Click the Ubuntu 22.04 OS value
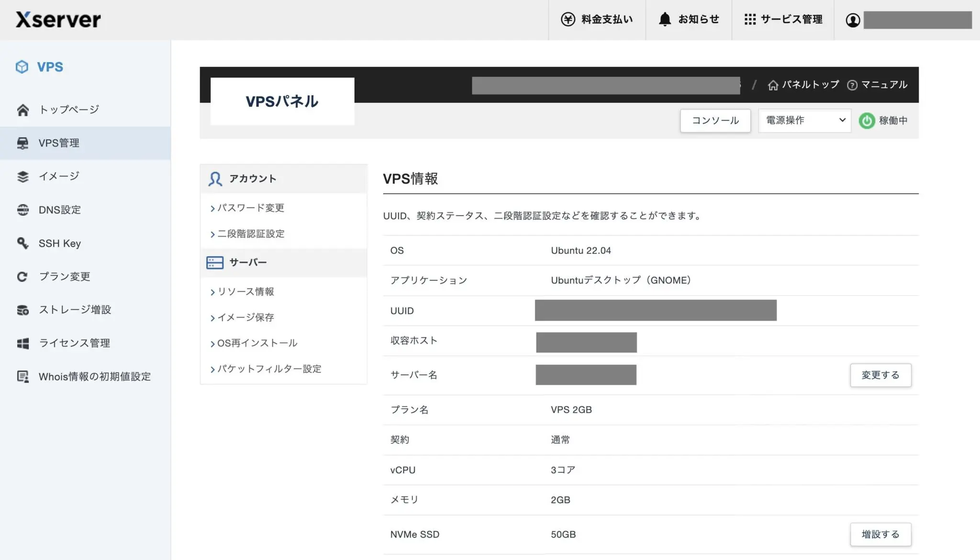This screenshot has width=980, height=560. click(581, 251)
